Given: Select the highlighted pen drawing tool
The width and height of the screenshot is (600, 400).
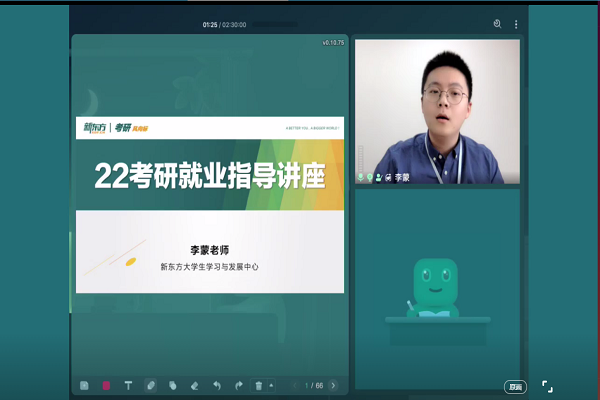Looking at the screenshot, I should pos(150,385).
